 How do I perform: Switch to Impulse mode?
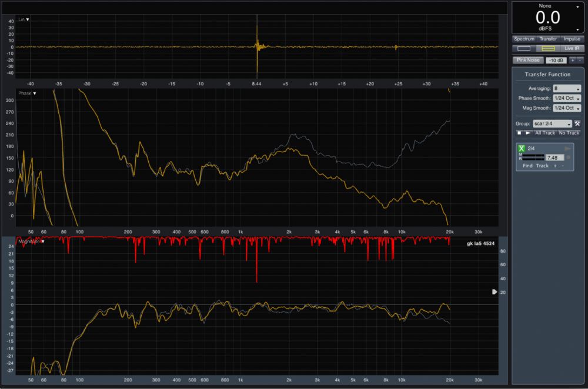point(572,39)
